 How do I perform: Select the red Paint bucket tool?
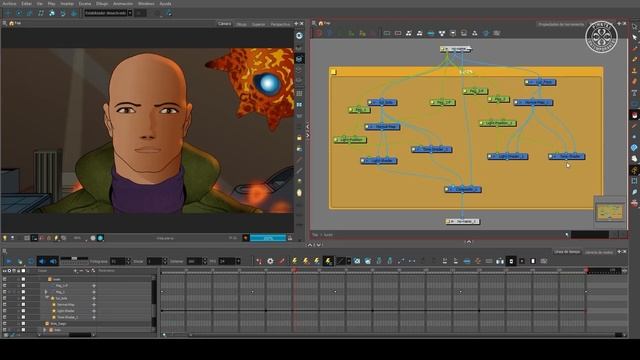click(634, 115)
